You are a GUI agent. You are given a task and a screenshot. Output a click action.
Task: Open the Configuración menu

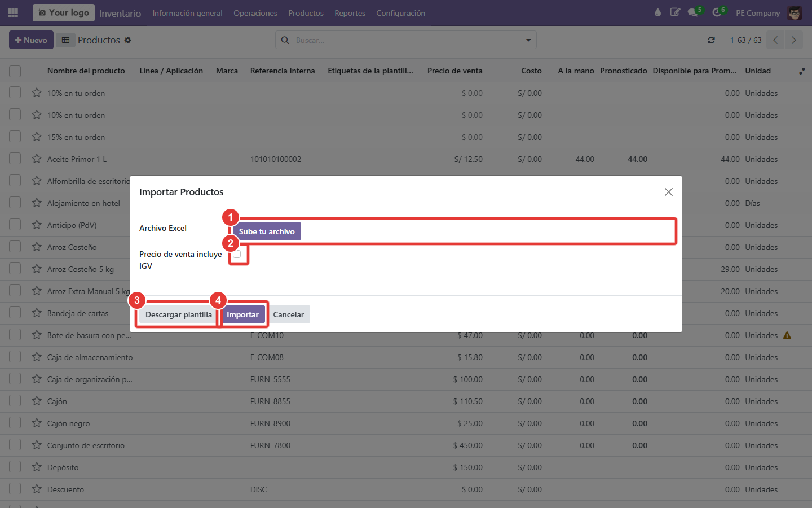pyautogui.click(x=401, y=13)
